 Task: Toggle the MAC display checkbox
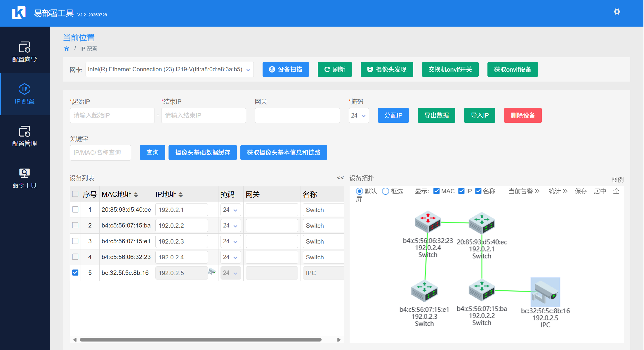pos(436,191)
